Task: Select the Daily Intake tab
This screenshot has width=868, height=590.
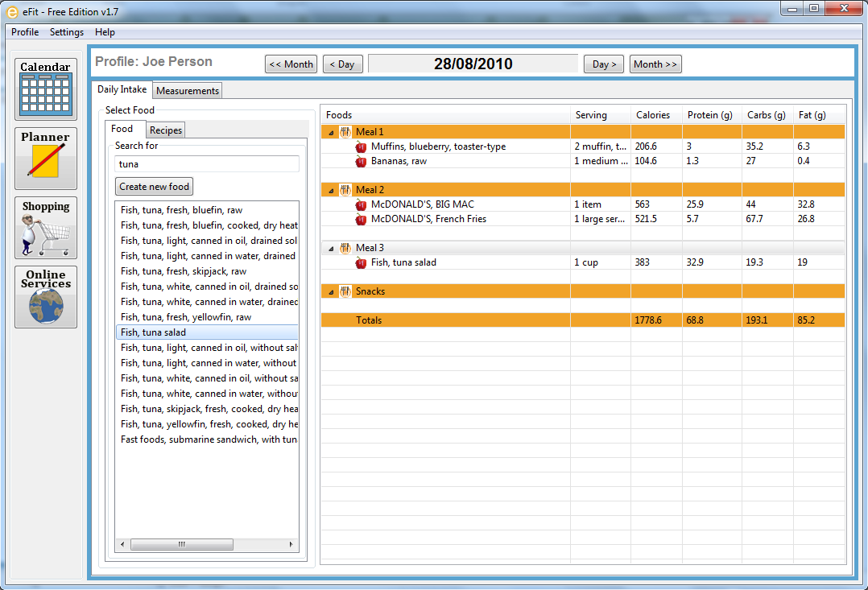Action: click(x=122, y=89)
